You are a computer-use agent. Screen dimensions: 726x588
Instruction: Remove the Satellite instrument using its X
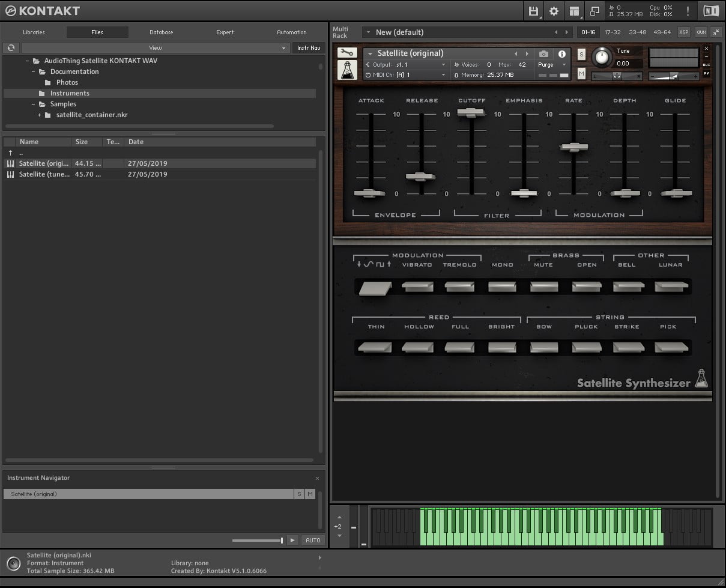pyautogui.click(x=706, y=48)
